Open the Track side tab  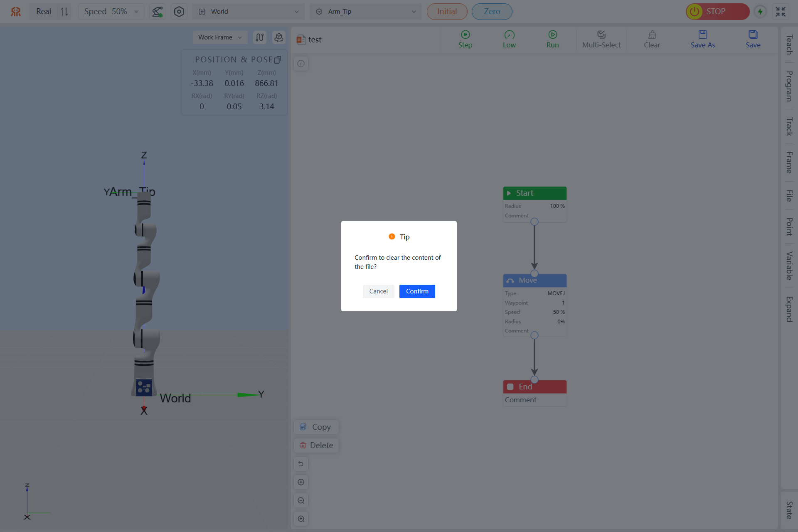pos(789,127)
